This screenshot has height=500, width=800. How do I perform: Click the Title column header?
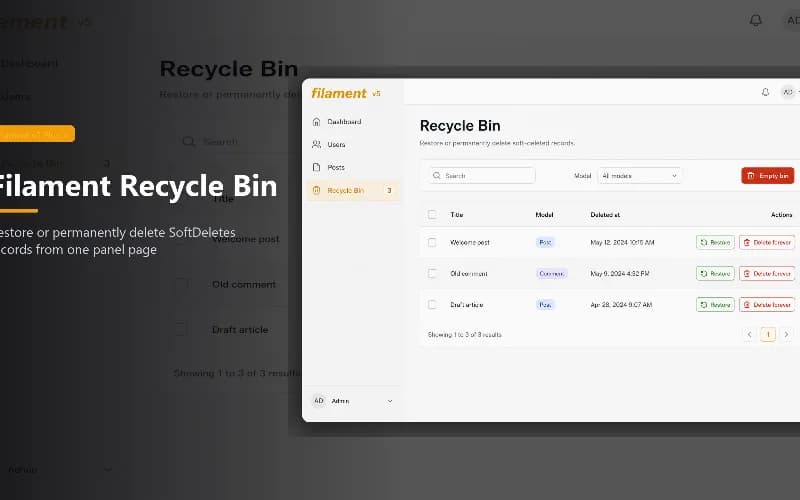pos(457,215)
